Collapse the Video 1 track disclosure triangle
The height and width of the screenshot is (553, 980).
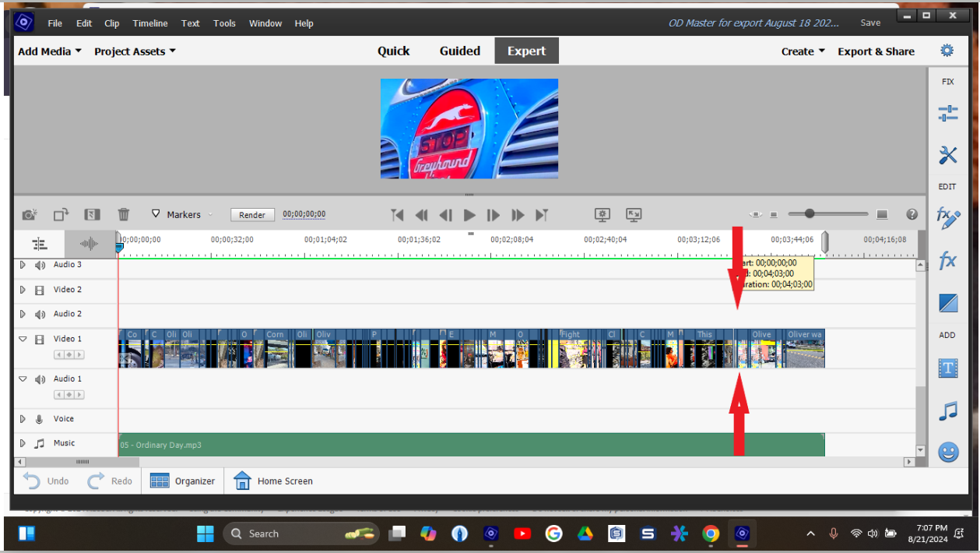point(23,338)
